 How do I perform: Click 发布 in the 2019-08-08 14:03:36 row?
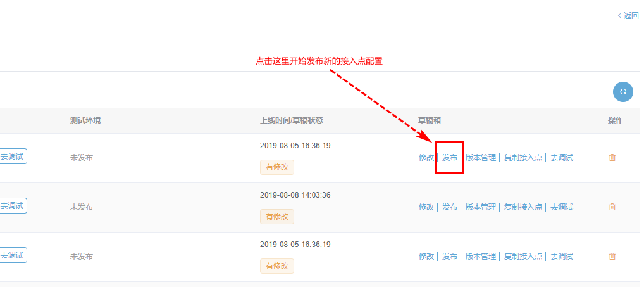point(450,207)
